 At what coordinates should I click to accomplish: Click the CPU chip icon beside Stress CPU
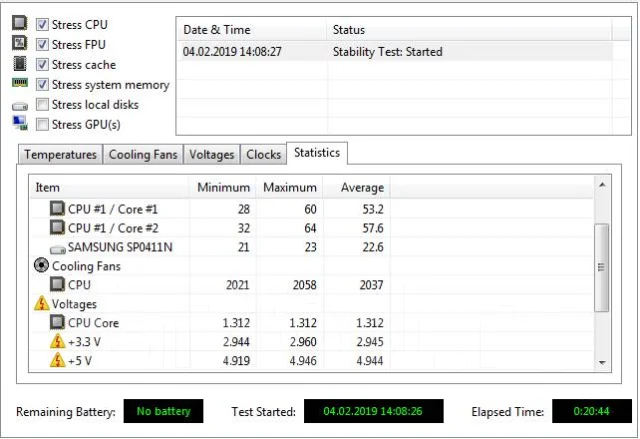tap(20, 23)
